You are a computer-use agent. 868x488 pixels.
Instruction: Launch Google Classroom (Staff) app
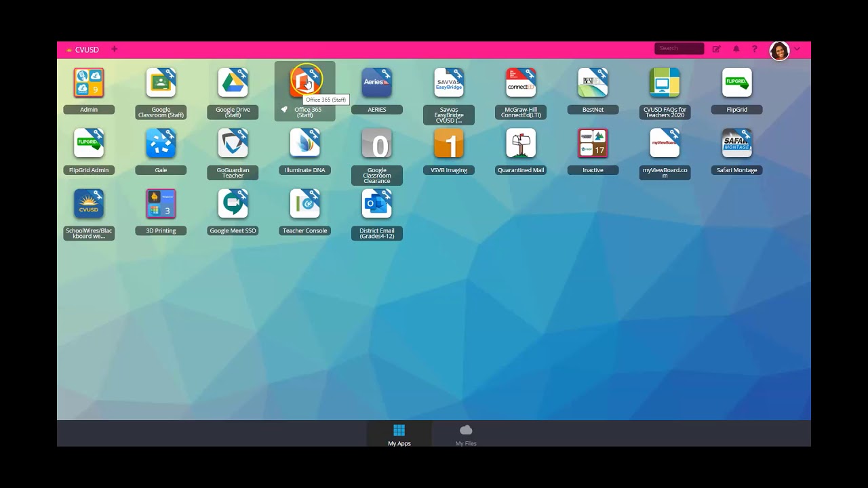161,83
